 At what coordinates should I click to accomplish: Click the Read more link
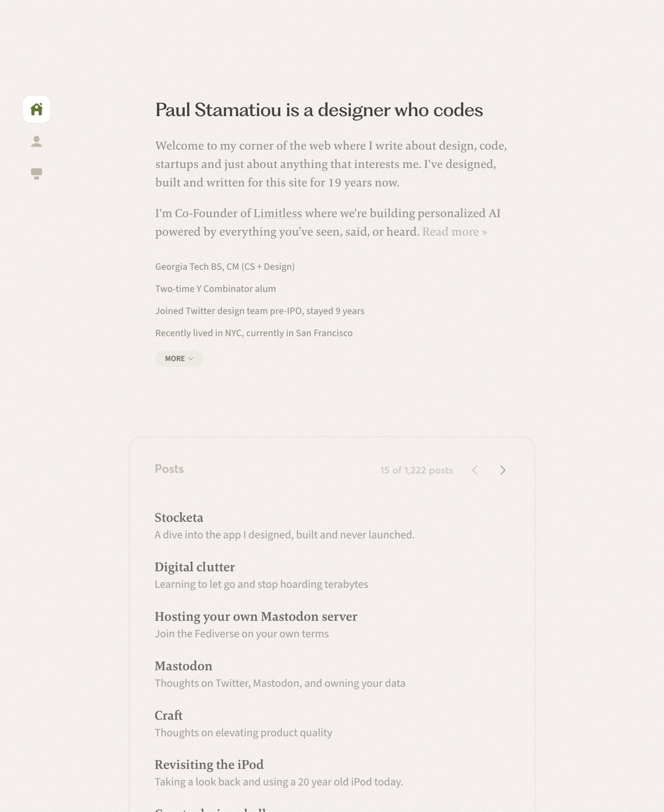[x=454, y=232]
